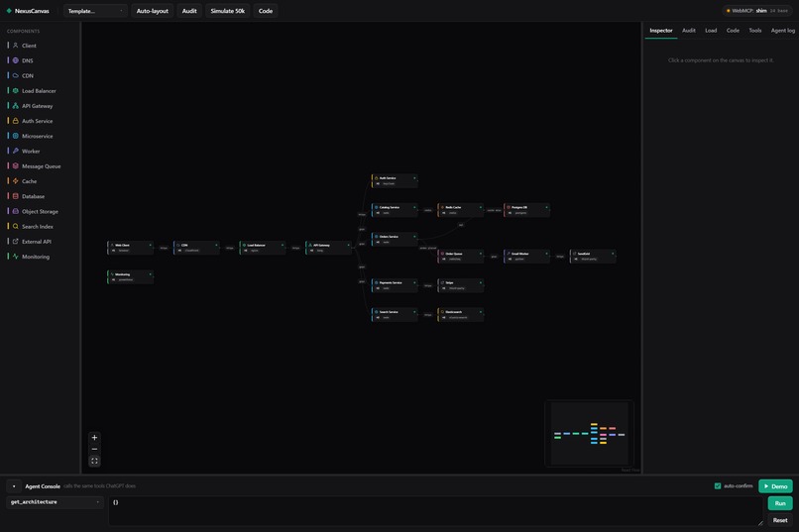Select the Stripe node on canvas
This screenshot has height=532, width=799.
[x=461, y=285]
